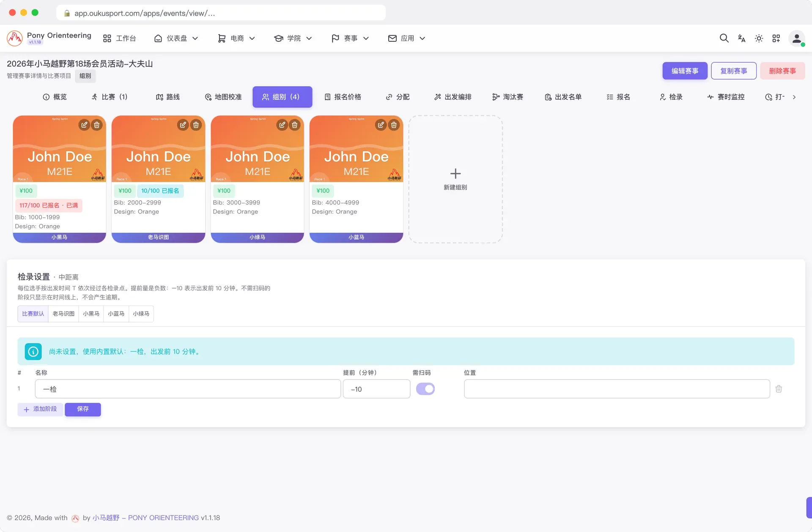Open the language translation icon
The image size is (812, 532).
[741, 38]
